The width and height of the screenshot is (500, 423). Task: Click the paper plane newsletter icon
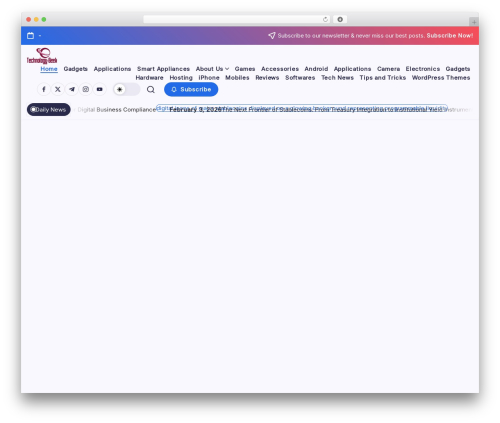(272, 35)
